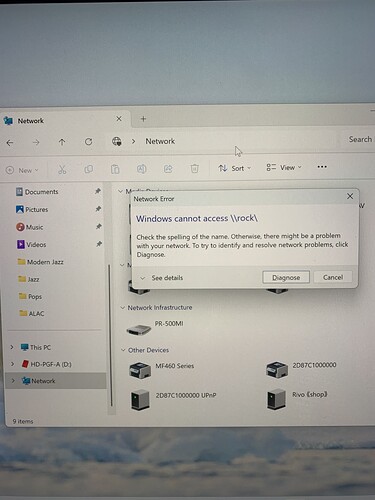Screen dimensions: 375x500
Task: Click the Paste clipboard icon
Action: [115, 169]
